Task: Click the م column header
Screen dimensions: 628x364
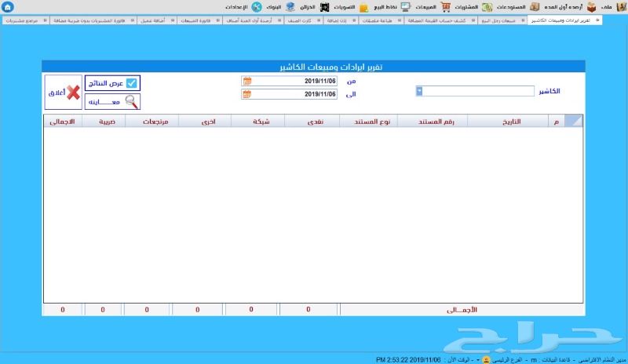Action: tap(556, 122)
